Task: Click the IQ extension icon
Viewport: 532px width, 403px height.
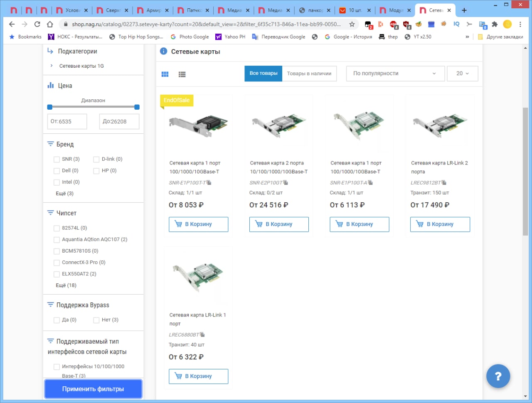Action: [456, 24]
